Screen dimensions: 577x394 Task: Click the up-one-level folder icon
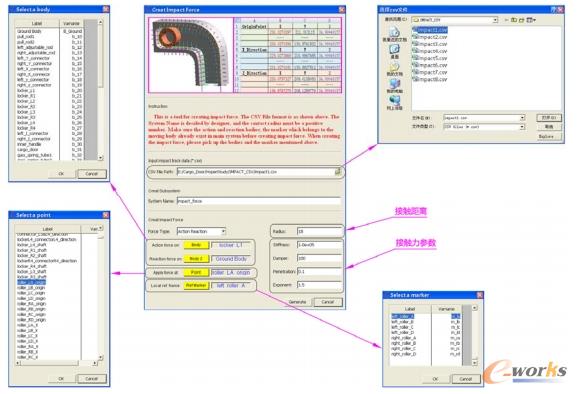pos(514,19)
